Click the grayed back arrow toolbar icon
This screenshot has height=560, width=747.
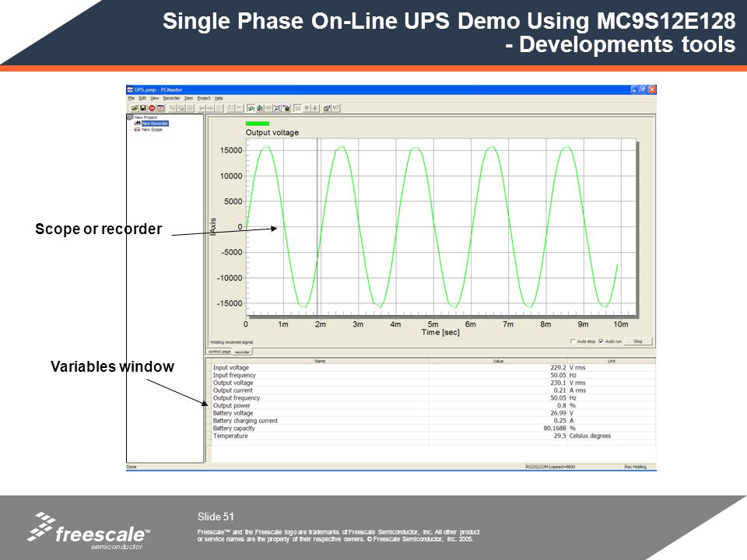click(202, 108)
